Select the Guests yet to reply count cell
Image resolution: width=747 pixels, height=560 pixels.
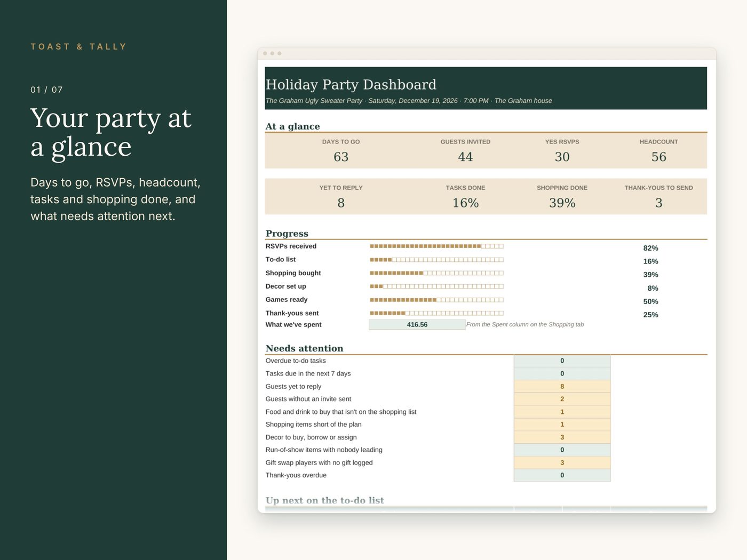(x=562, y=387)
